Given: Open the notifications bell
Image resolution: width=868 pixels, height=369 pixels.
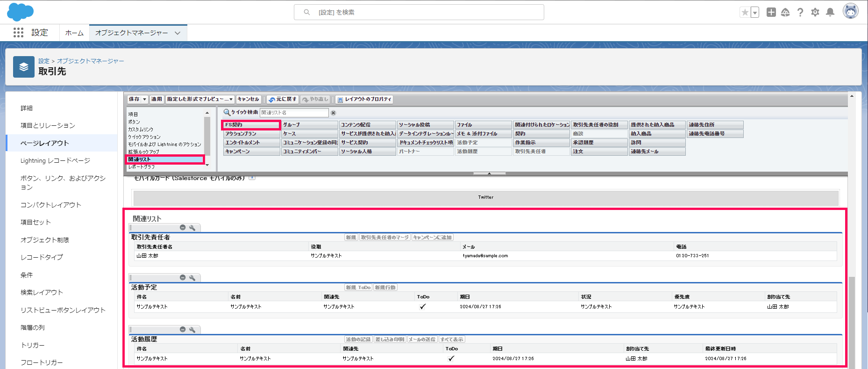Looking at the screenshot, I should pos(830,12).
